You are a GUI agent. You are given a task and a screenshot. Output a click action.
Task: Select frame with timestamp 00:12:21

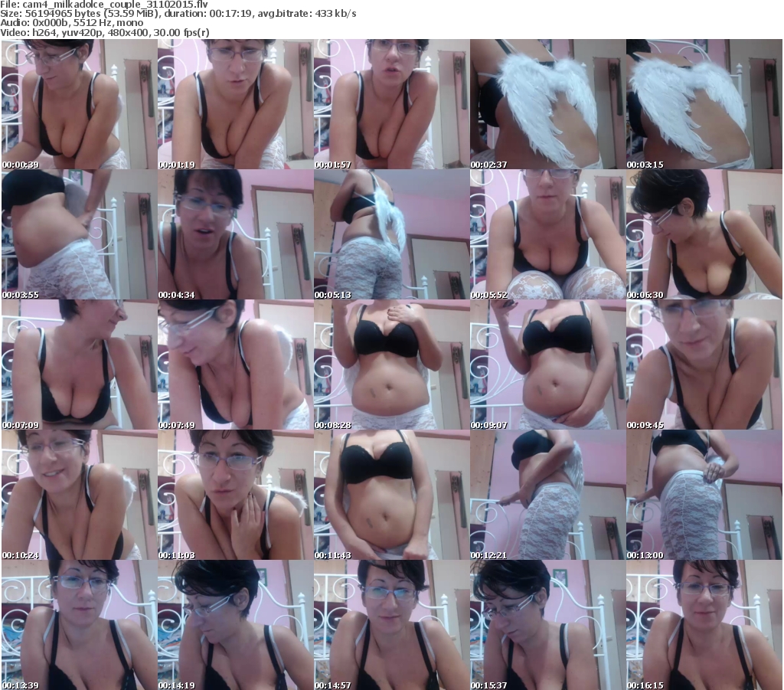pyautogui.click(x=548, y=495)
